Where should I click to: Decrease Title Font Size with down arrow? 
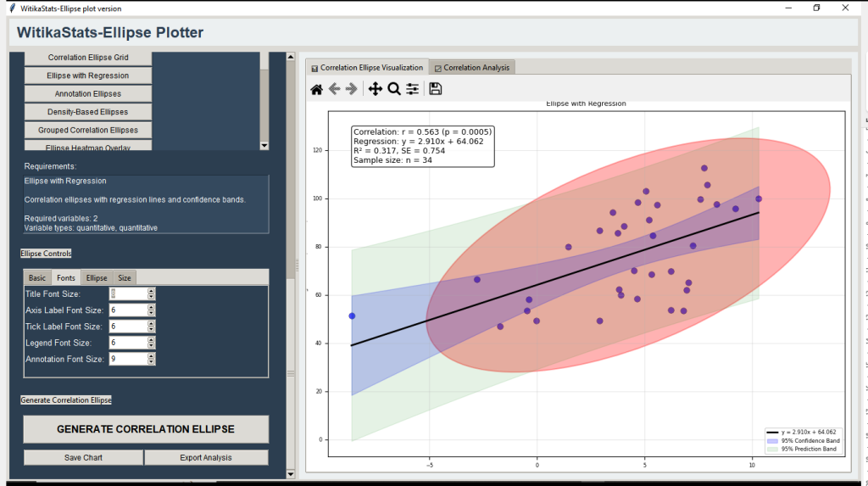[151, 297]
